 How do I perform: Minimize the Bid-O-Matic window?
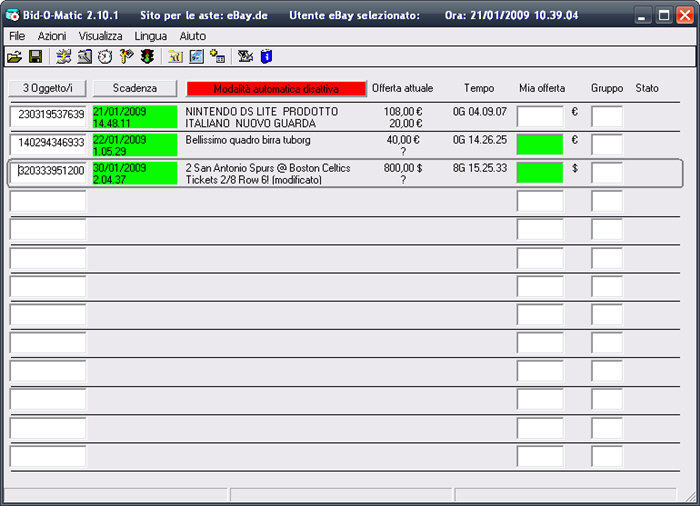642,15
